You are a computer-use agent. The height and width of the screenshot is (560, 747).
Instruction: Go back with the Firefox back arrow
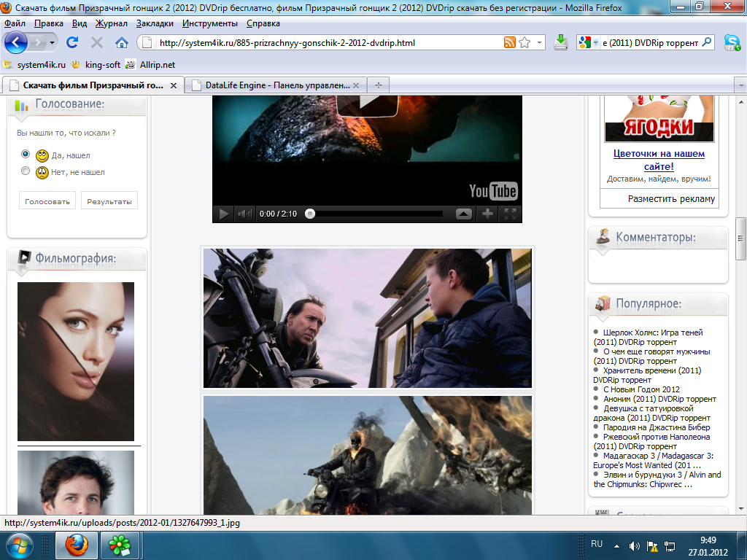[x=16, y=43]
